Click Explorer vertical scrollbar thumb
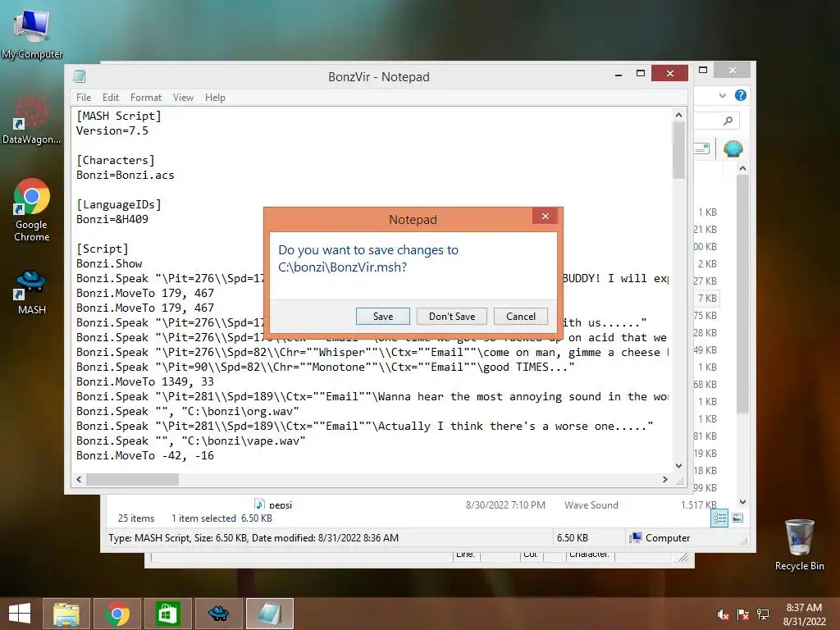This screenshot has width=840, height=630. tap(742, 294)
